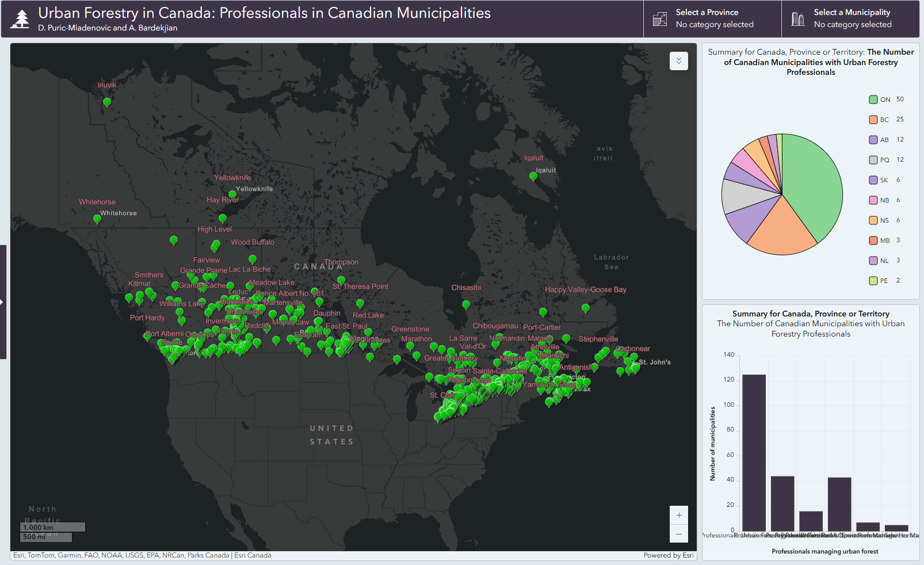Expand the map panel double-chevron button
Viewport: 924px width, 565px height.
point(679,61)
